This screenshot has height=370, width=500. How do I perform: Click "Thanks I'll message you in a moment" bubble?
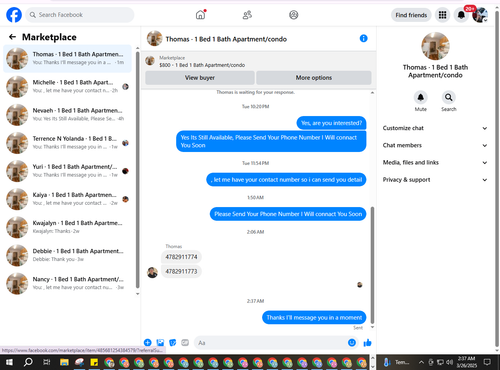(x=314, y=317)
